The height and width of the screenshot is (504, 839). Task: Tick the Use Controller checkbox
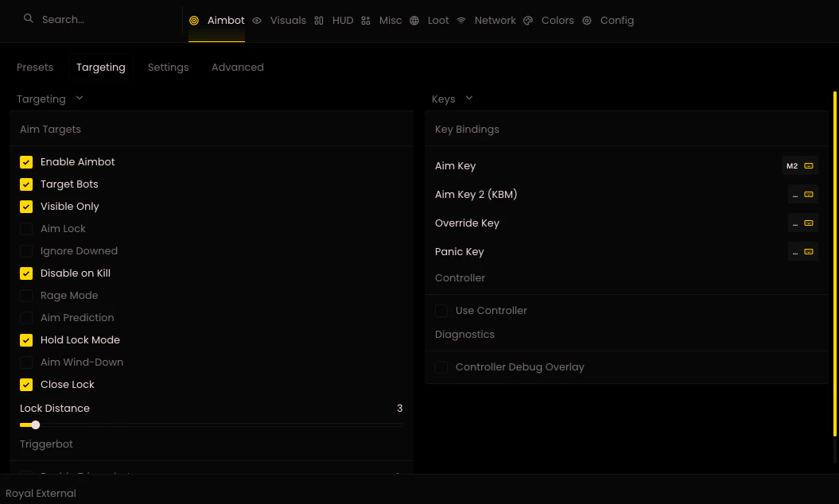pos(441,311)
